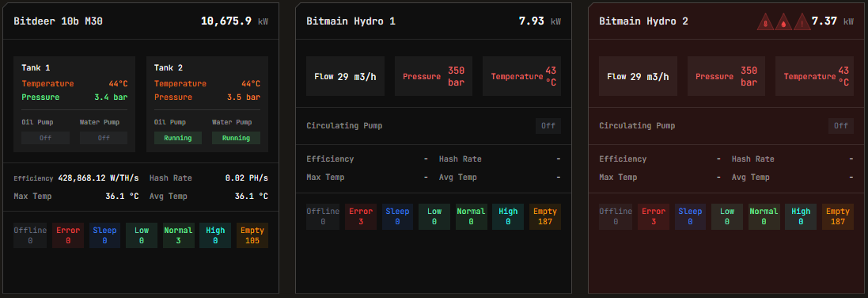Select the Normal chip on Bitmain Hydro 1
Screen dimensions: 868x298
pyautogui.click(x=471, y=216)
